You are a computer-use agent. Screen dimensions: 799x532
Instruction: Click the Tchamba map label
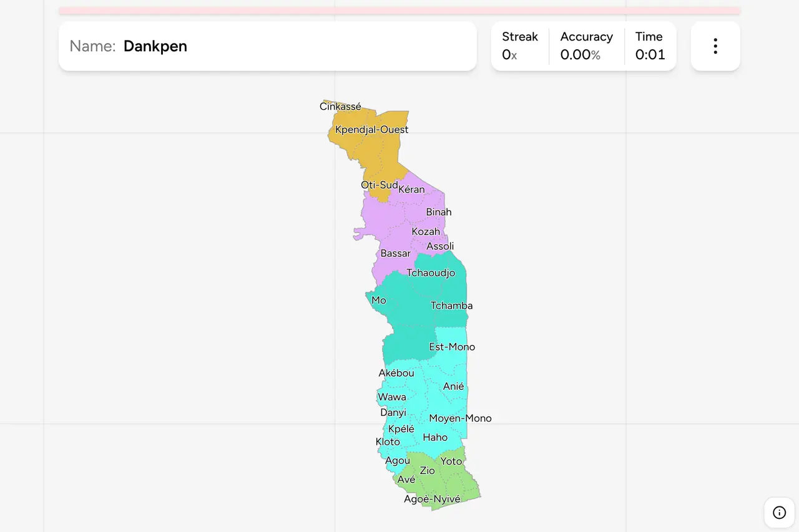(x=451, y=306)
